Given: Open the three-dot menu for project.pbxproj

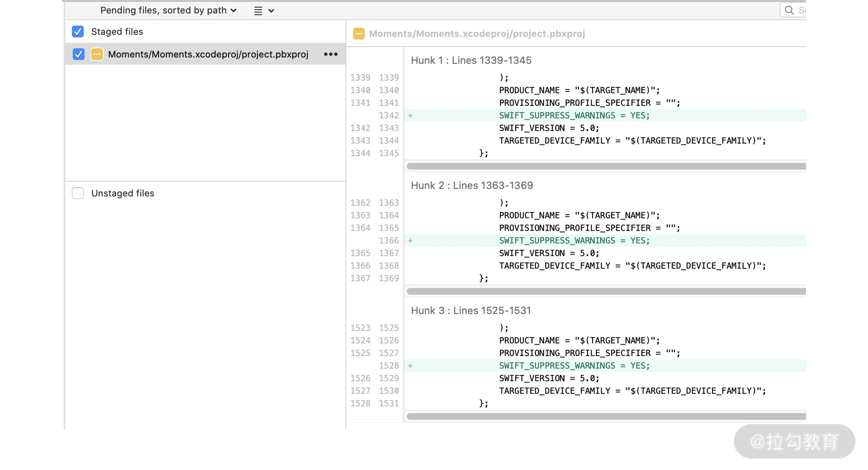Looking at the screenshot, I should point(330,54).
